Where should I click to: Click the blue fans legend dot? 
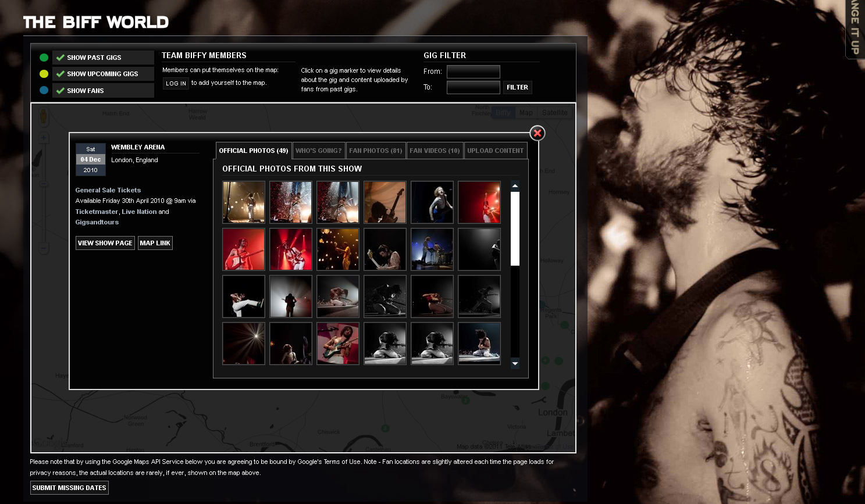point(44,90)
